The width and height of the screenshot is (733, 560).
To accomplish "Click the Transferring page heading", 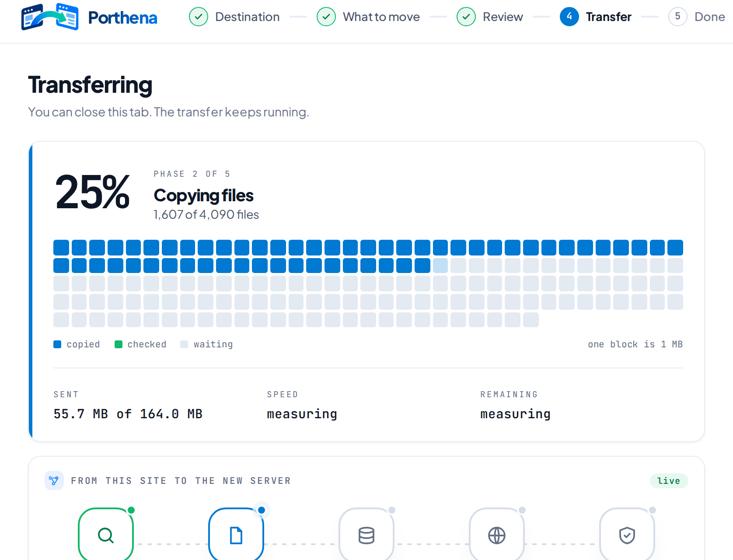I will point(90,85).
